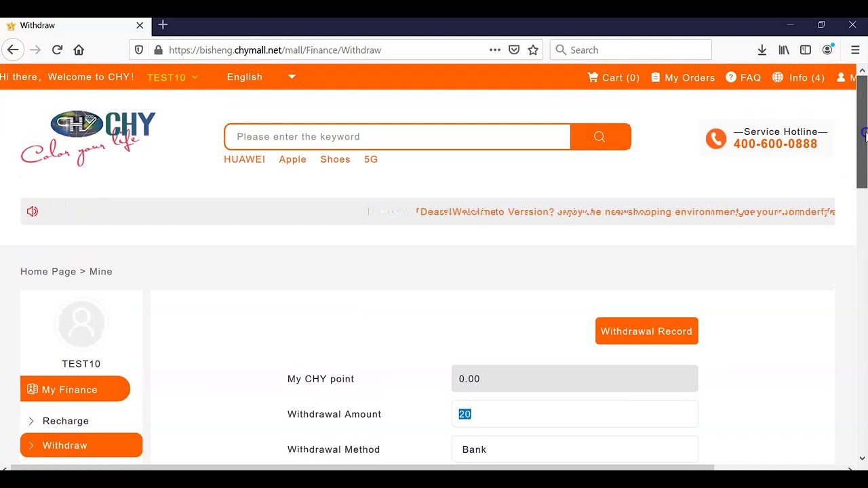
Task: Click the orange search magnifier button
Action: coord(600,136)
